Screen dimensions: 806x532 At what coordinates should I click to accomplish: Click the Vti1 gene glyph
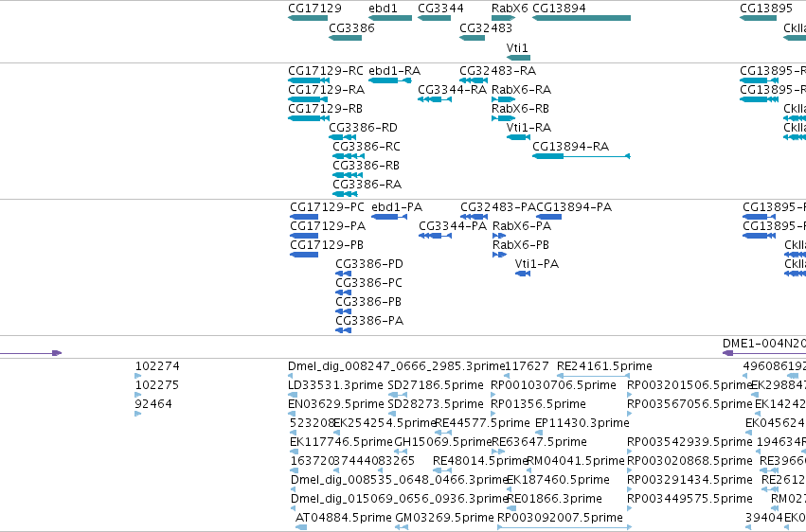[518, 58]
